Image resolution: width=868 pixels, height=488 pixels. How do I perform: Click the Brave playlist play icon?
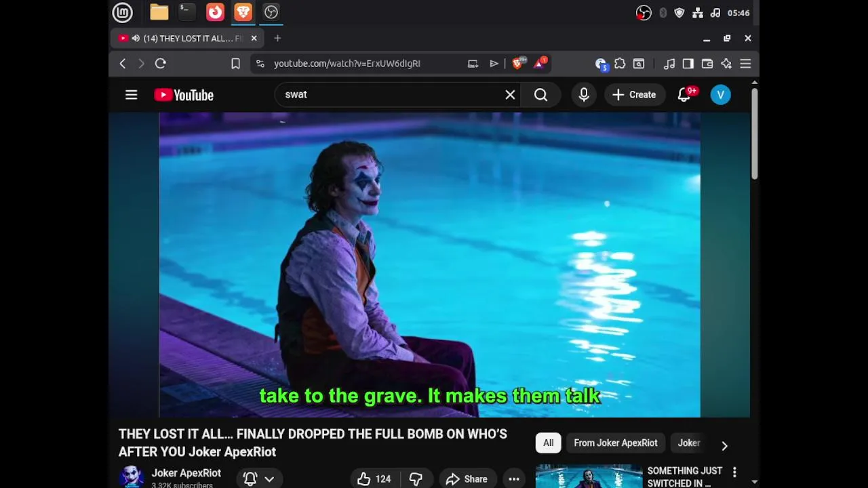coord(494,64)
